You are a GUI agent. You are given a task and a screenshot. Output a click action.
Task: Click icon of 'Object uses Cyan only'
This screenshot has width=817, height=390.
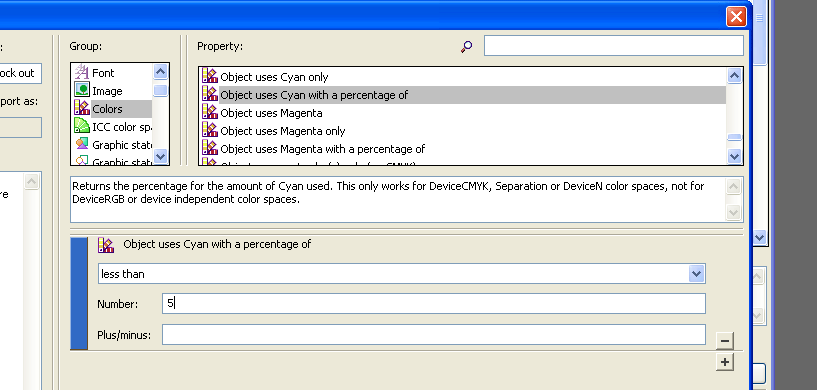tap(209, 76)
